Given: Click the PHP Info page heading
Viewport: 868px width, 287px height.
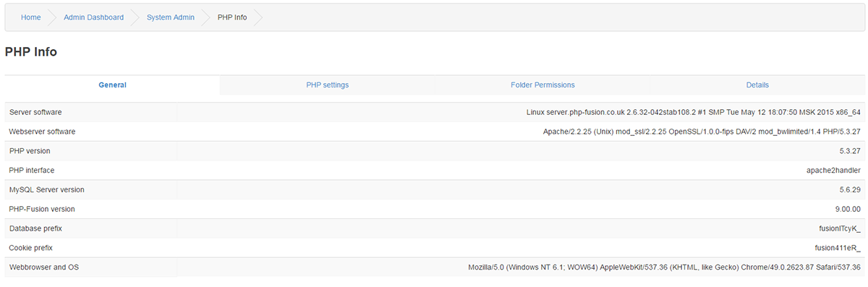Looking at the screenshot, I should (31, 52).
